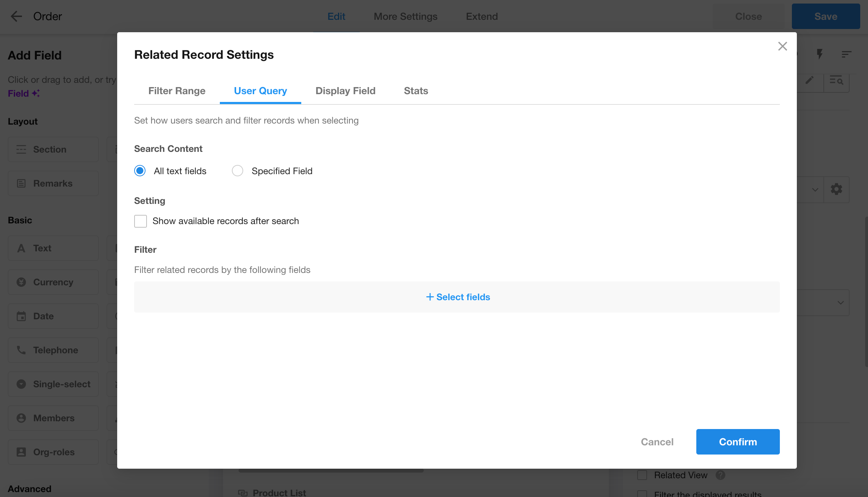The image size is (868, 497).
Task: Open More Settings in top bar
Action: [405, 16]
